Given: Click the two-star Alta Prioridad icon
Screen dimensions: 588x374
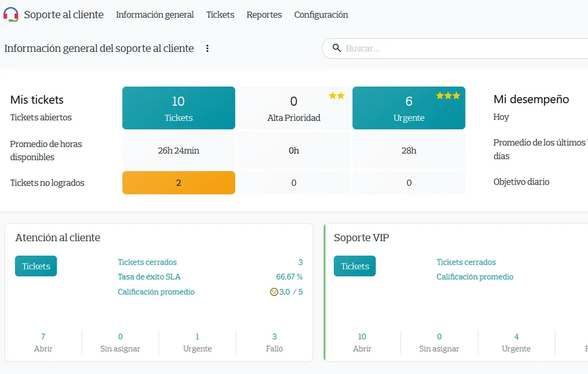Looking at the screenshot, I should [x=336, y=96].
